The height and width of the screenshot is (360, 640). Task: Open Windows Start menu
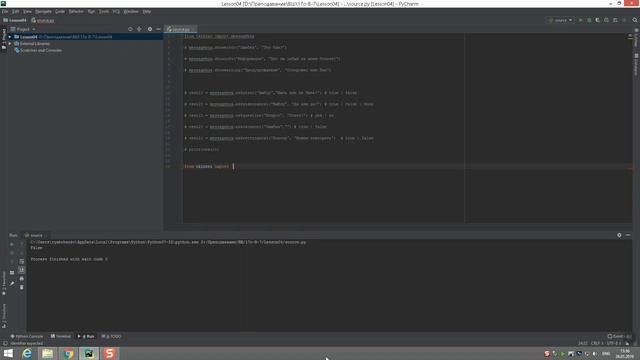click(x=8, y=353)
